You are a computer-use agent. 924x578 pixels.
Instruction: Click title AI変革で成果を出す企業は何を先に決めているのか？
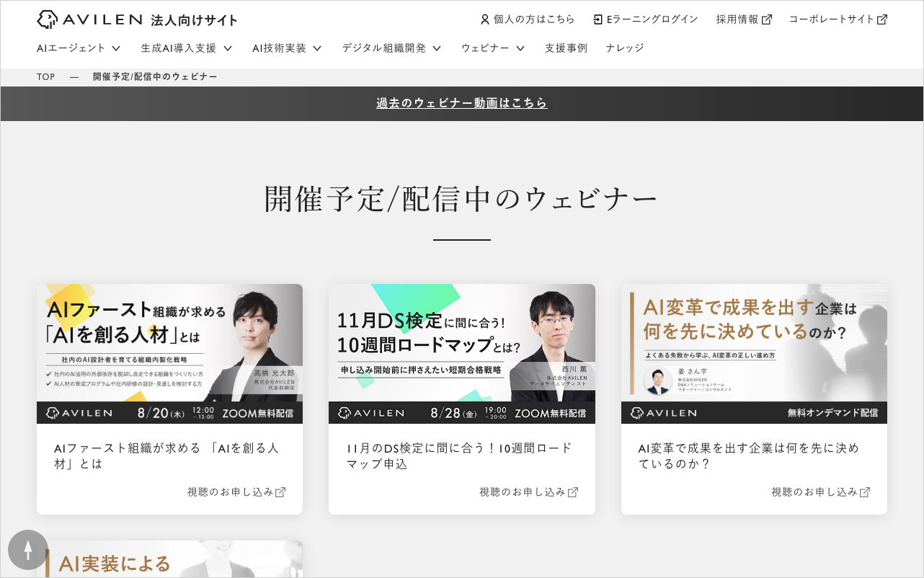tap(749, 455)
